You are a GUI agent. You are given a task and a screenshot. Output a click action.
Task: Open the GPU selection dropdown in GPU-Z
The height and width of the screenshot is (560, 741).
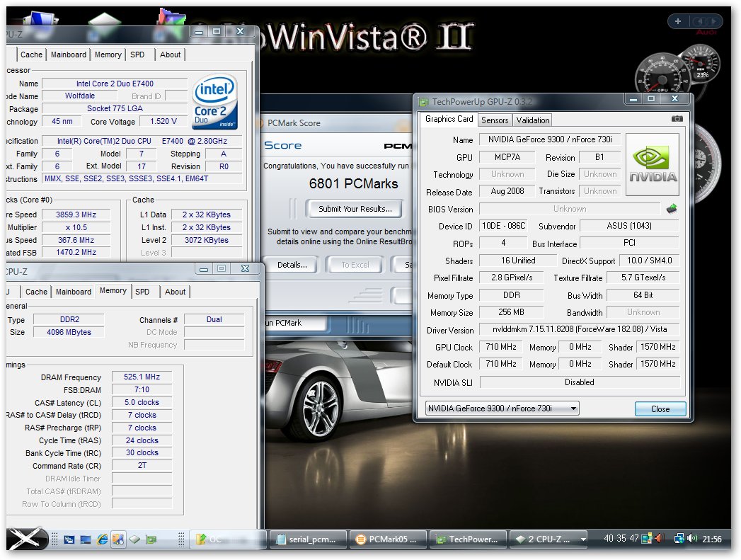[502, 408]
